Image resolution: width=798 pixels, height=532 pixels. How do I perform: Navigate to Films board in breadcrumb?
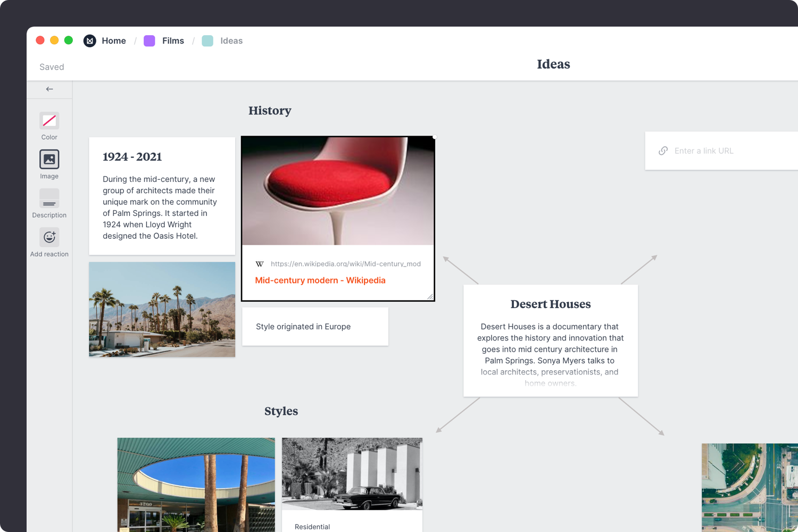click(173, 41)
